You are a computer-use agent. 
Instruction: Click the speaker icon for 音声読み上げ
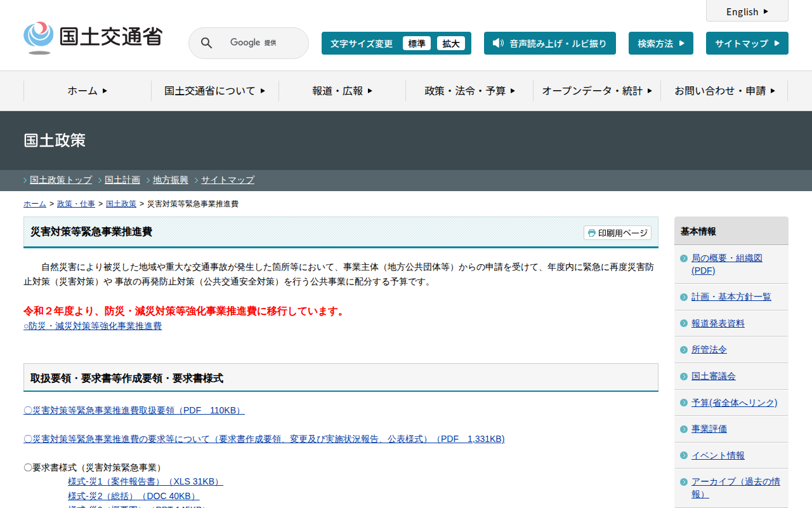498,43
